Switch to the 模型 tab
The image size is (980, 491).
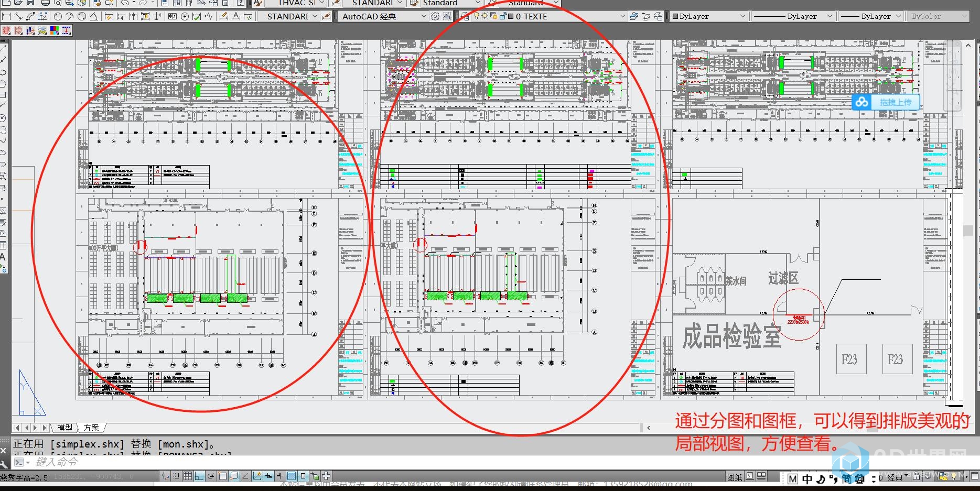coord(65,428)
